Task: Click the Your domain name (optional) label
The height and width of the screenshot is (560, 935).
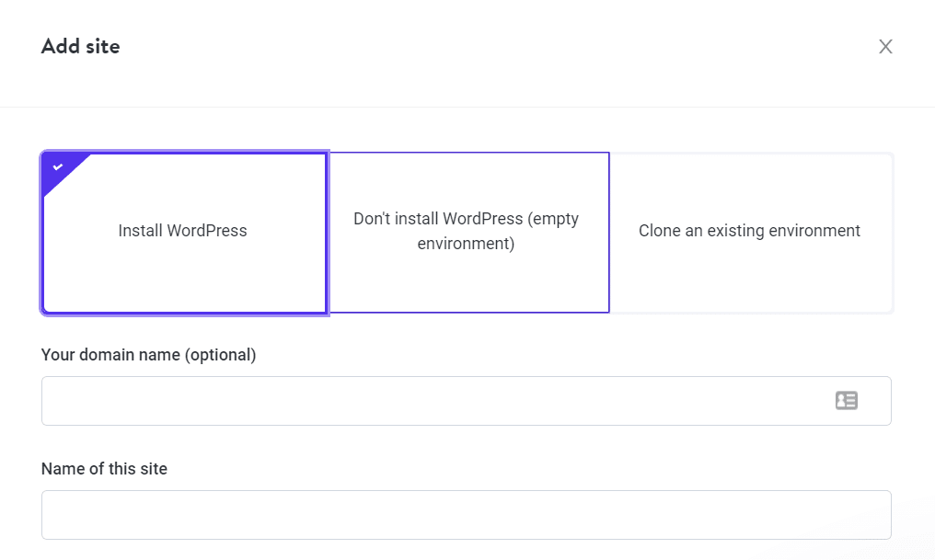Action: (x=148, y=354)
